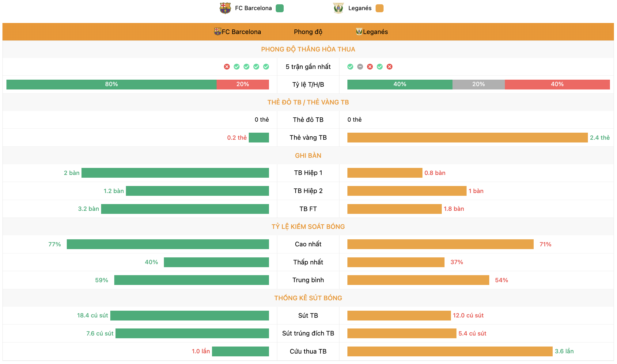
Task: Click Barcelona's 20% loss bar
Action: (243, 85)
